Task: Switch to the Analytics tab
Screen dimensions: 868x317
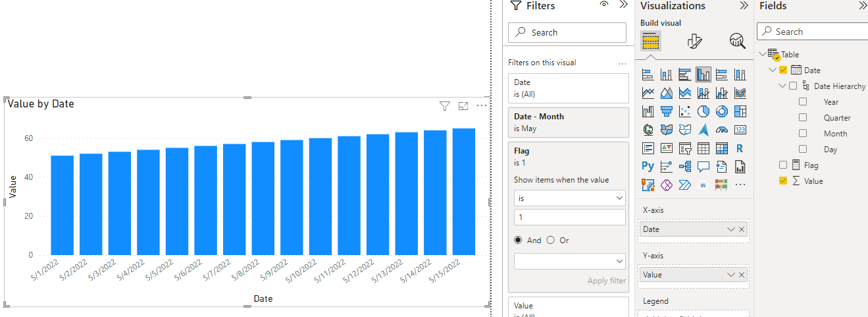Action: [x=737, y=42]
